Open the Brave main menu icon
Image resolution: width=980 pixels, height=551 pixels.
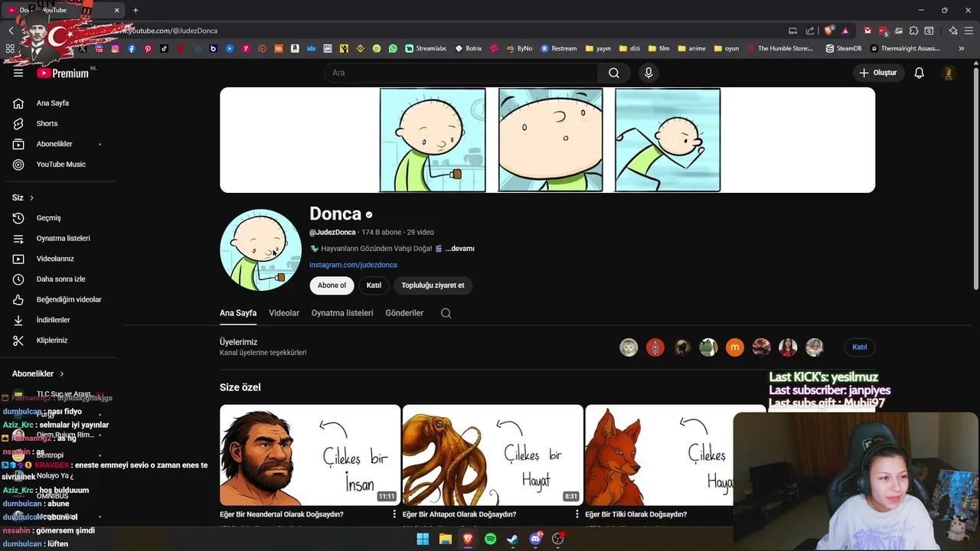969,31
